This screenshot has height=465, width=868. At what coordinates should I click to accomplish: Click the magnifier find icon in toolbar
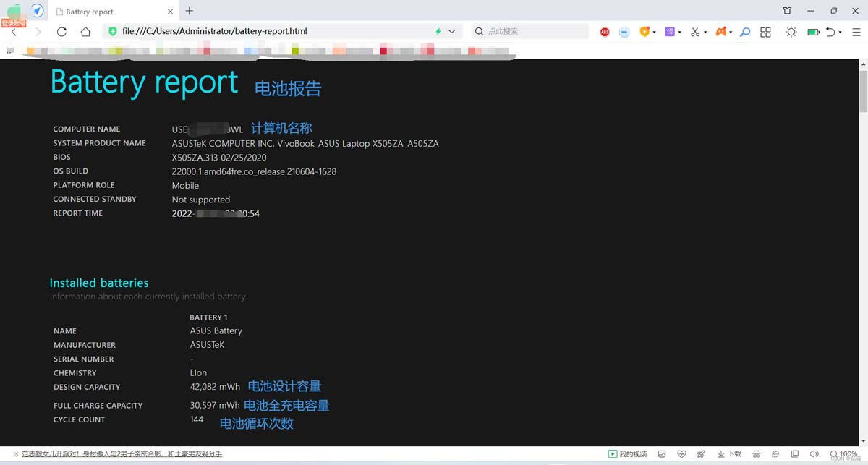(x=744, y=32)
